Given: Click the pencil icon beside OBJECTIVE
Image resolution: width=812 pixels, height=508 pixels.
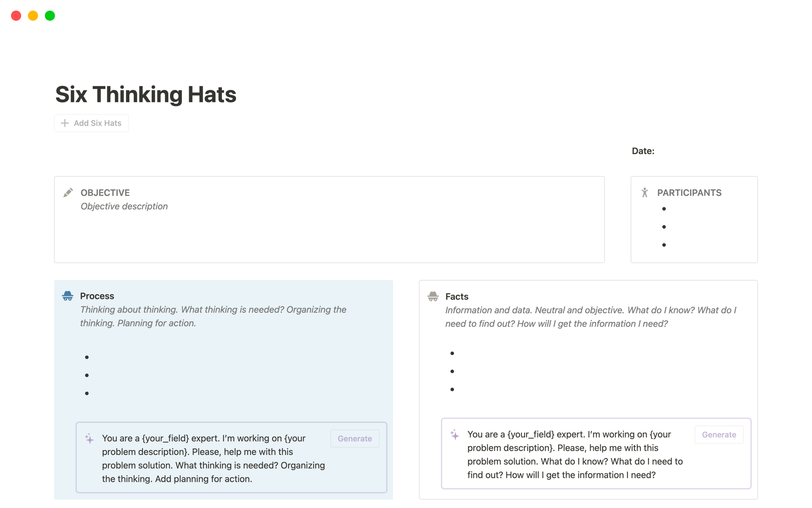Looking at the screenshot, I should (68, 193).
